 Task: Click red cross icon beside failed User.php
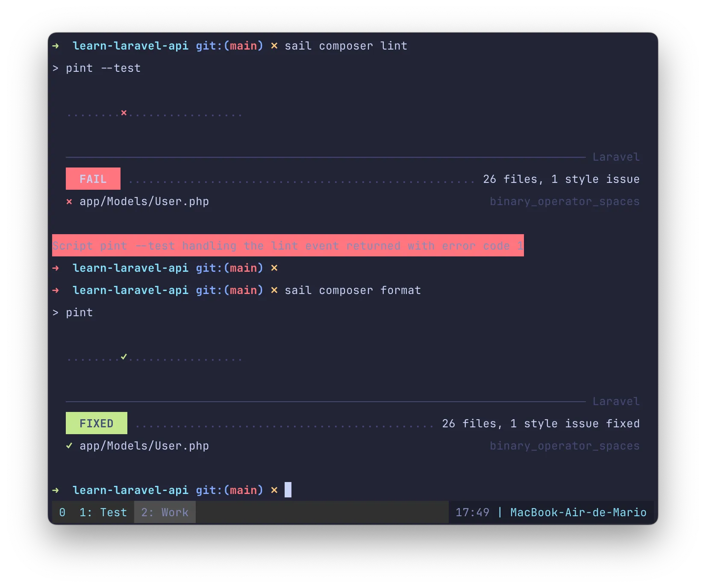click(69, 201)
